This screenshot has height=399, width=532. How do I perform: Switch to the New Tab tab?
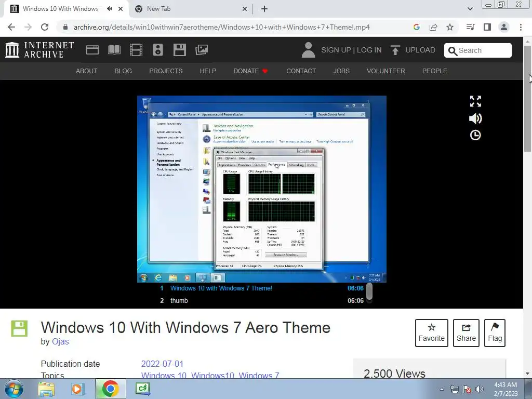(190, 9)
